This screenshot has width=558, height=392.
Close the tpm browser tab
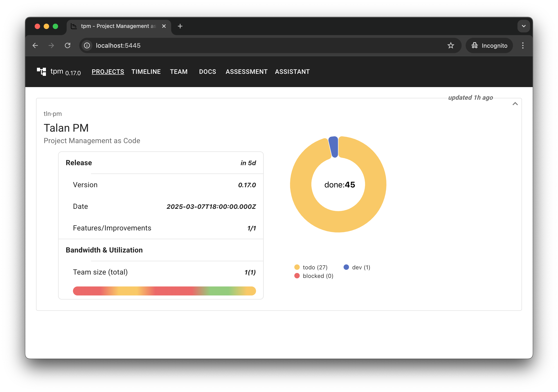click(164, 26)
